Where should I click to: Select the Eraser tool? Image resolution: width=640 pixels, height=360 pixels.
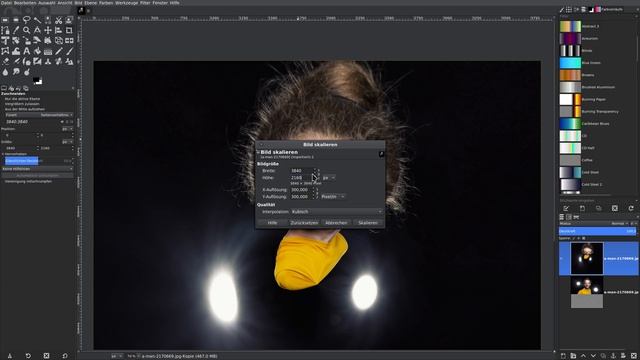point(5,61)
